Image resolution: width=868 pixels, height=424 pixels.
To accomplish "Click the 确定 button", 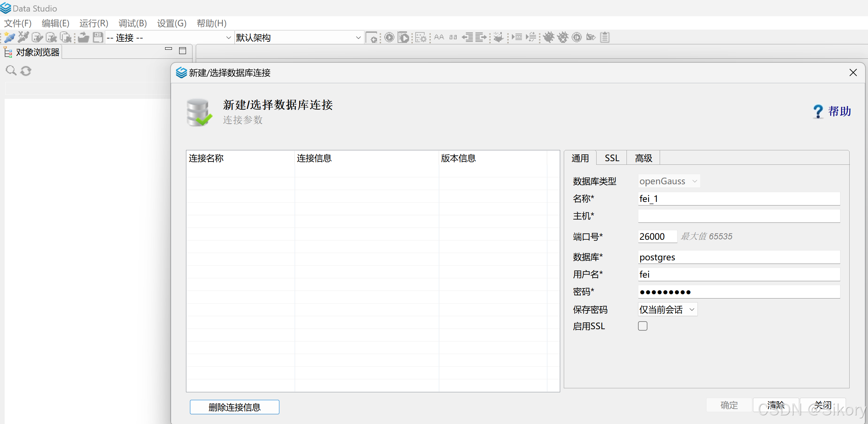I will click(729, 405).
